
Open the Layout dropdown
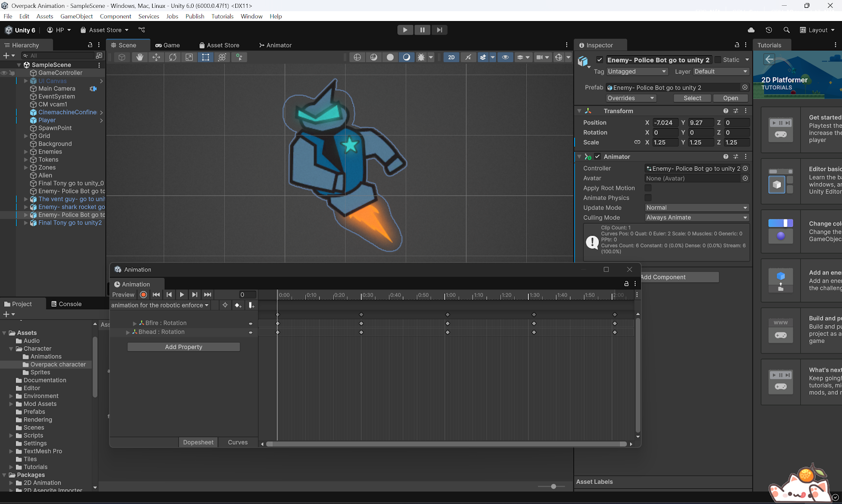click(817, 30)
